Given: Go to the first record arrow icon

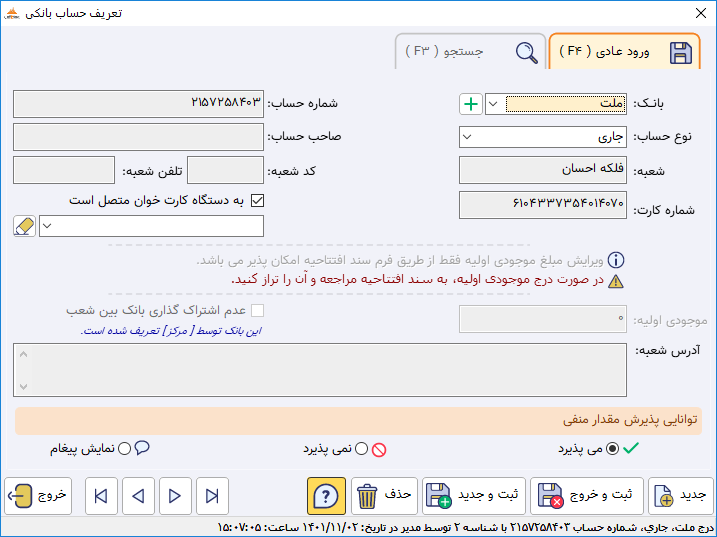Looking at the screenshot, I should tap(101, 496).
